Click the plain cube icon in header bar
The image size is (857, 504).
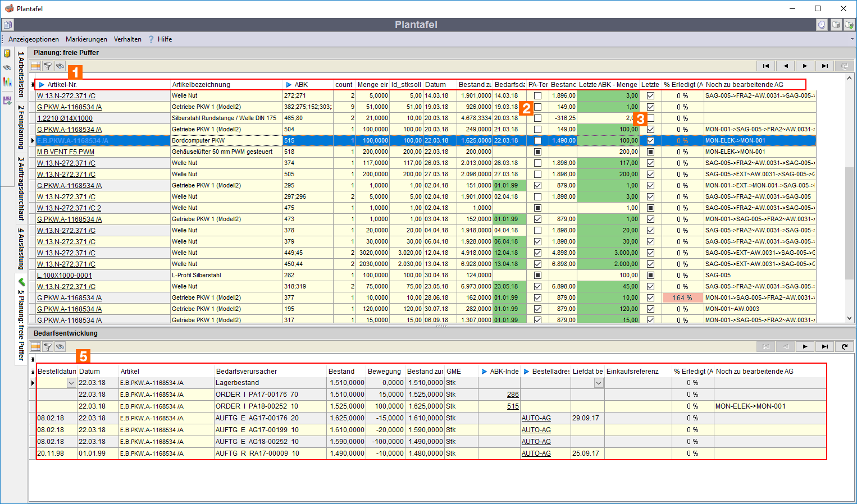[x=836, y=25]
